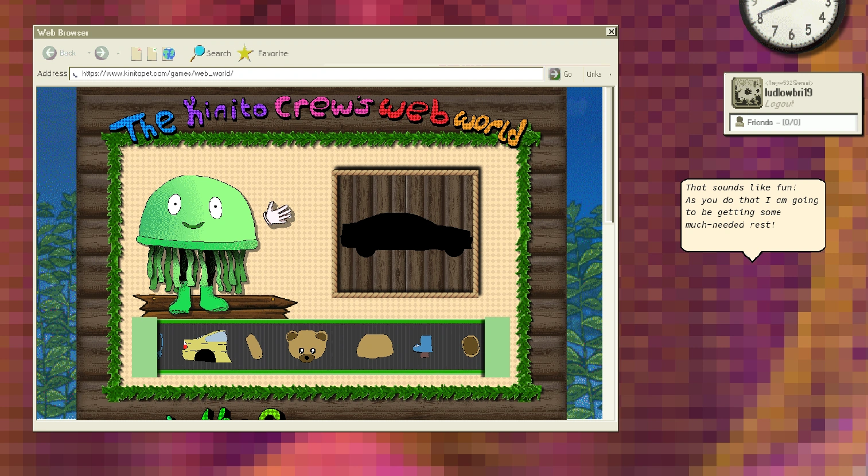The image size is (868, 476).
Task: Pick the tan dome-shaped piece on conveyor
Action: pyautogui.click(x=375, y=346)
